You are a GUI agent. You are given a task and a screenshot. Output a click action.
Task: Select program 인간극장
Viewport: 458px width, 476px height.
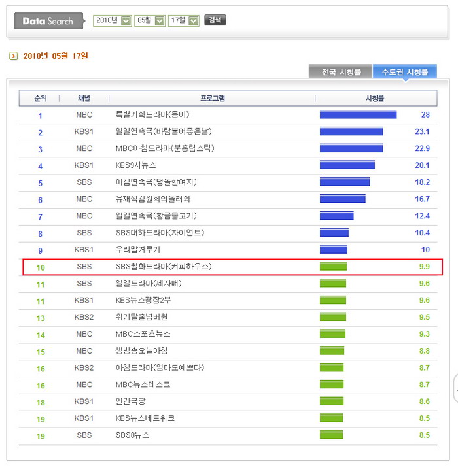[x=130, y=401]
